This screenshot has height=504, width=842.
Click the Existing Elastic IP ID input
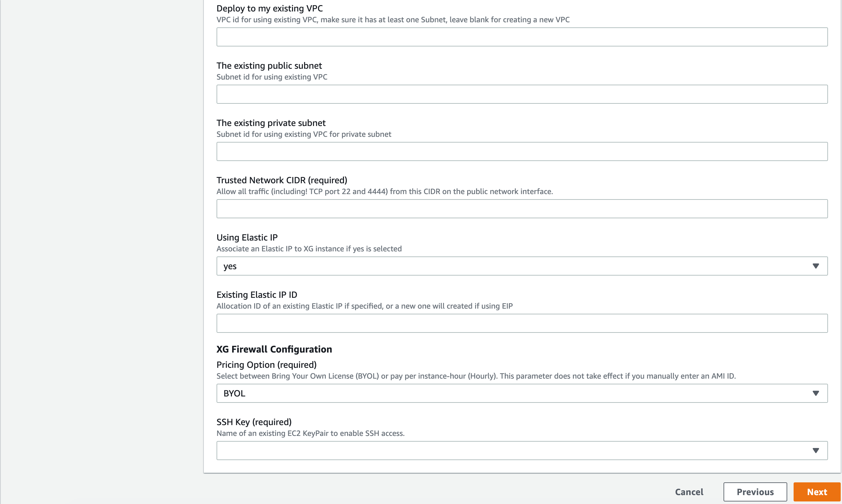(522, 323)
